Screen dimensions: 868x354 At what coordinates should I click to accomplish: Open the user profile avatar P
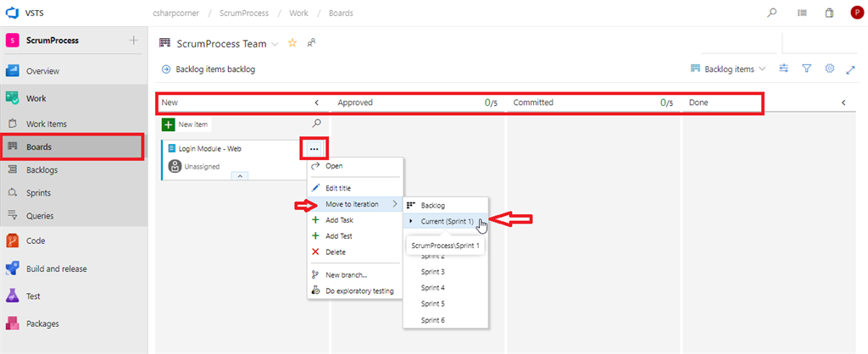[856, 13]
